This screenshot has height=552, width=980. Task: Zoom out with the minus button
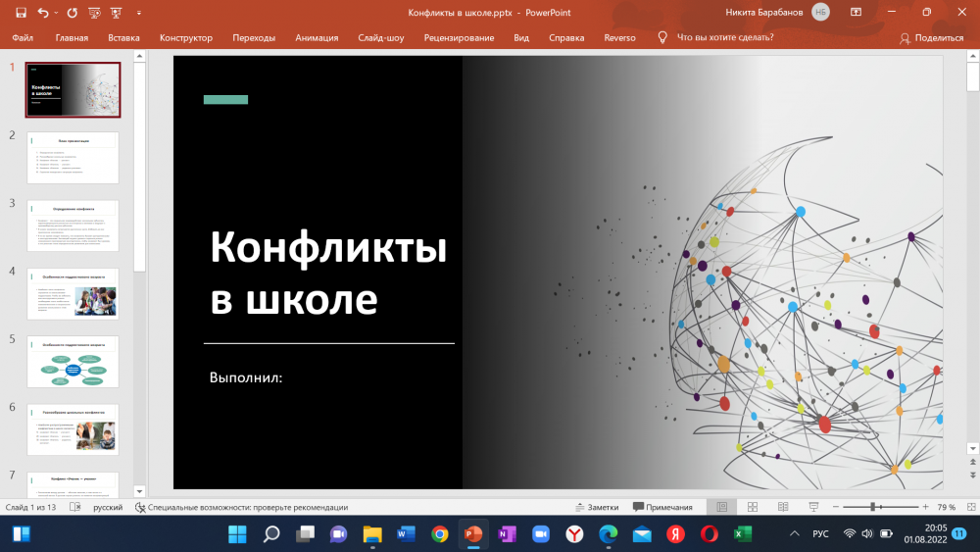836,507
